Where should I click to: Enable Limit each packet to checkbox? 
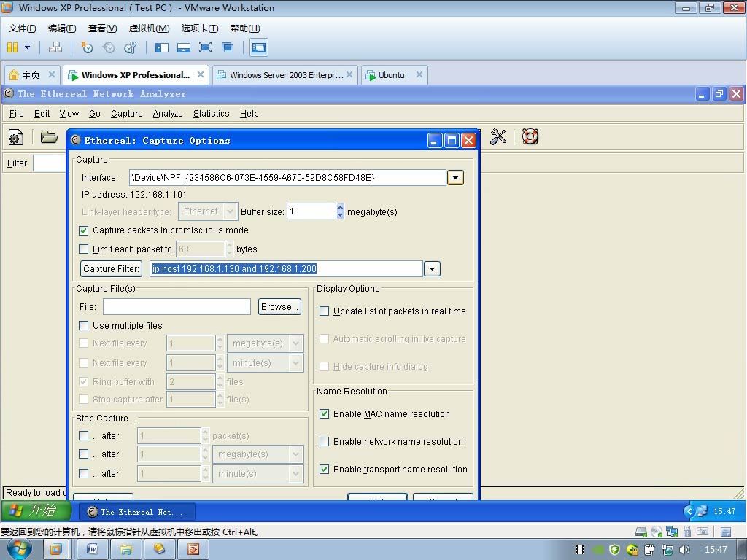(84, 249)
